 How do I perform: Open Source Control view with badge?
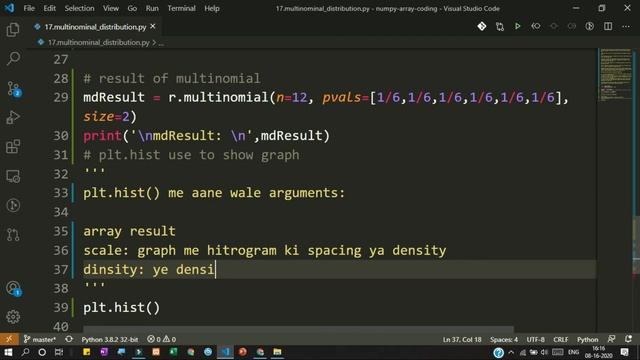pyautogui.click(x=13, y=89)
